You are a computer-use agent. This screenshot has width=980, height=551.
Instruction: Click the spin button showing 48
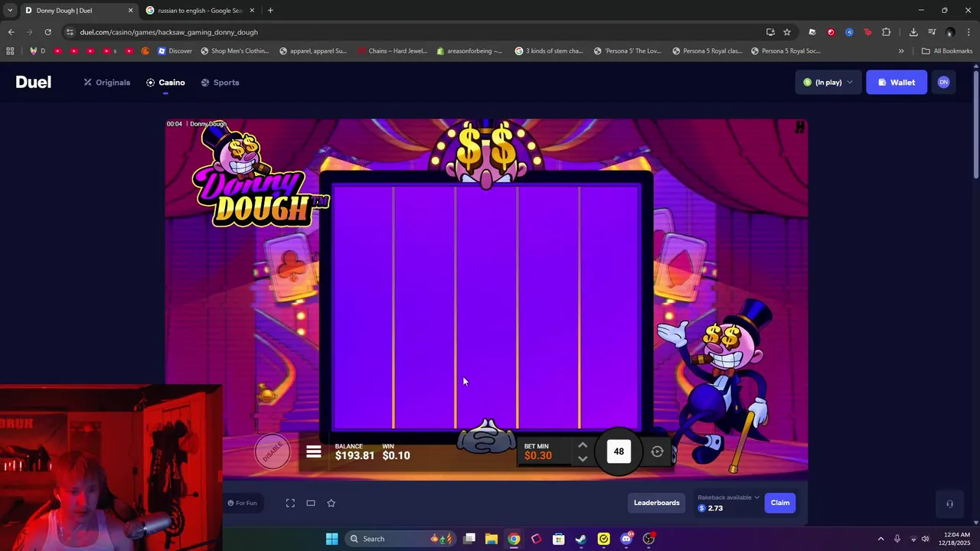(619, 452)
